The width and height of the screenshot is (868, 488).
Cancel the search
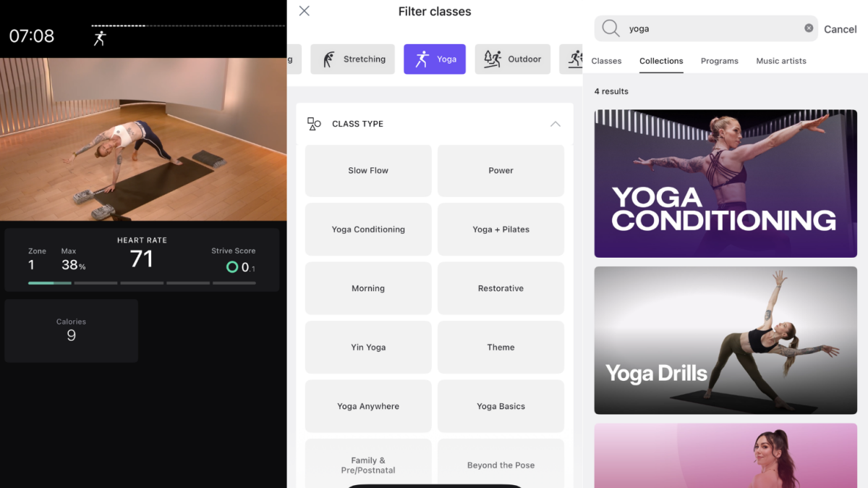(x=841, y=29)
